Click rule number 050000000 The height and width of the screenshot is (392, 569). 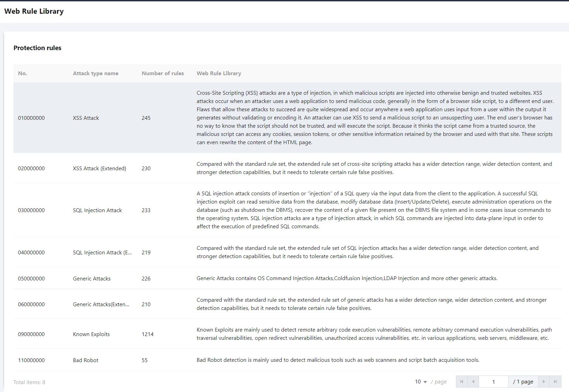tap(31, 278)
